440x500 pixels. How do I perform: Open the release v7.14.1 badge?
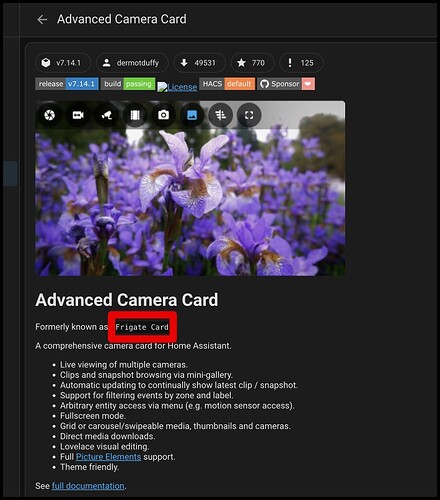point(67,84)
